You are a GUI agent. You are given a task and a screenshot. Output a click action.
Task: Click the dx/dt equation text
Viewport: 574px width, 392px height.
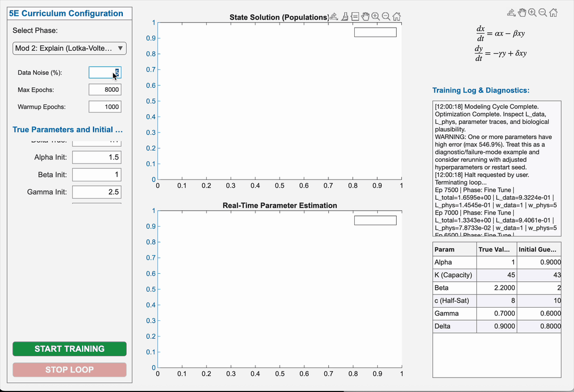coord(500,33)
